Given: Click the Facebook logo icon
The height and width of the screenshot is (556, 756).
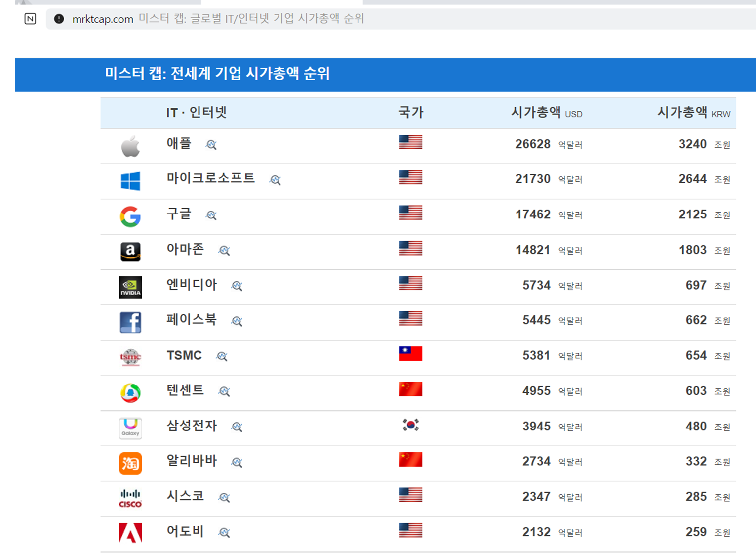Looking at the screenshot, I should 130,322.
